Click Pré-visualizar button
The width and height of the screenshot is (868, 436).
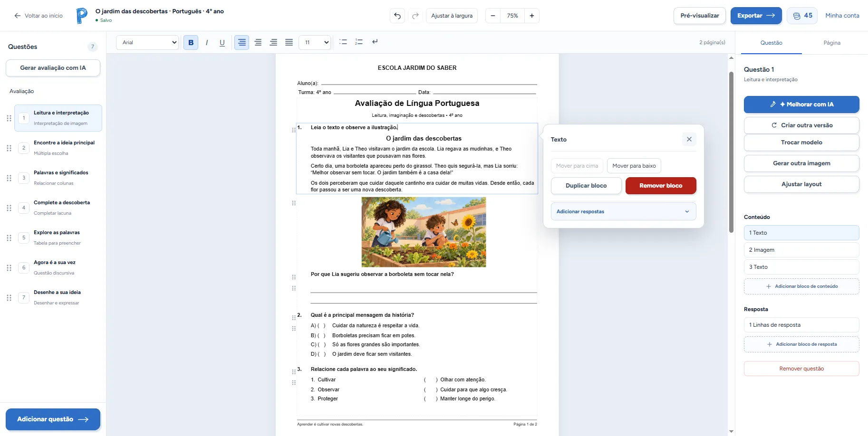click(700, 16)
